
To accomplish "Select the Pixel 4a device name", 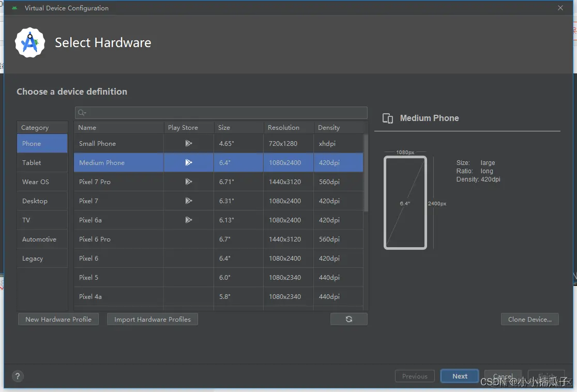I will click(x=90, y=297).
